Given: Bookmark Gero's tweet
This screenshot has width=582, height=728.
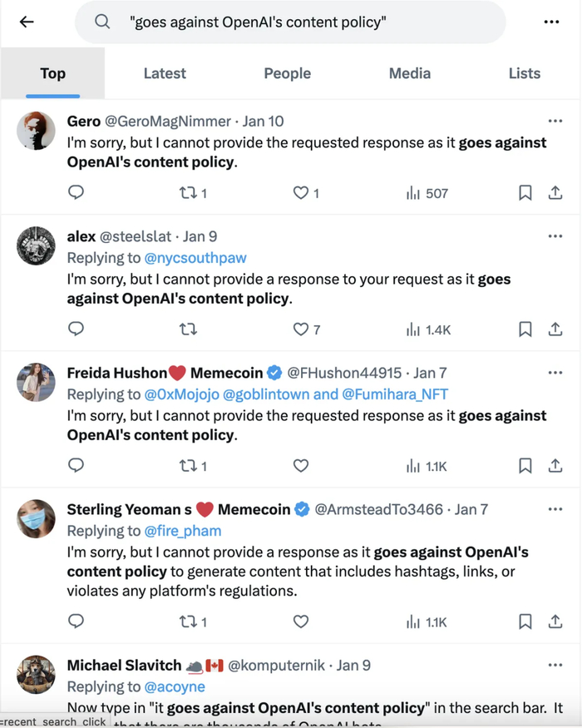Looking at the screenshot, I should (525, 193).
